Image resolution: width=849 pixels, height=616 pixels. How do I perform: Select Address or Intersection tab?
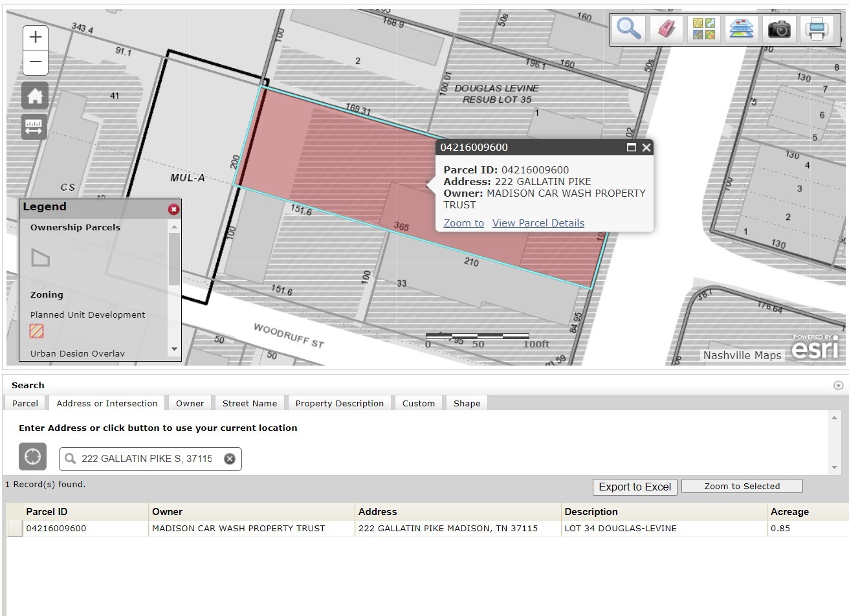(x=107, y=403)
